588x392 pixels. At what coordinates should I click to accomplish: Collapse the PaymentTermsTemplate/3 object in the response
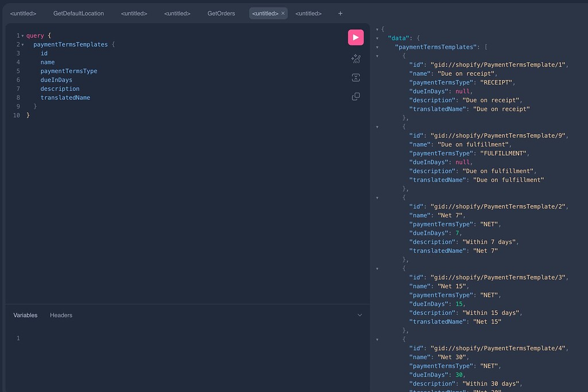[x=377, y=269]
